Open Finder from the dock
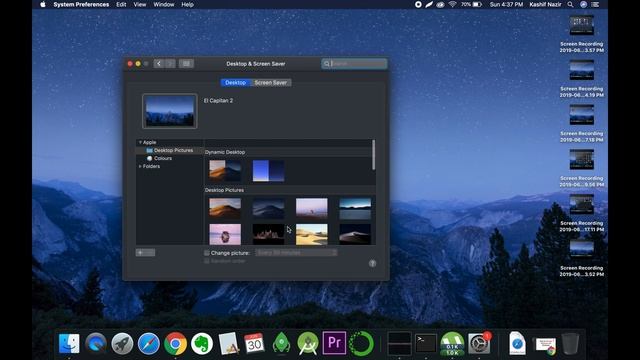Viewport: 640px width, 360px height. (69, 343)
